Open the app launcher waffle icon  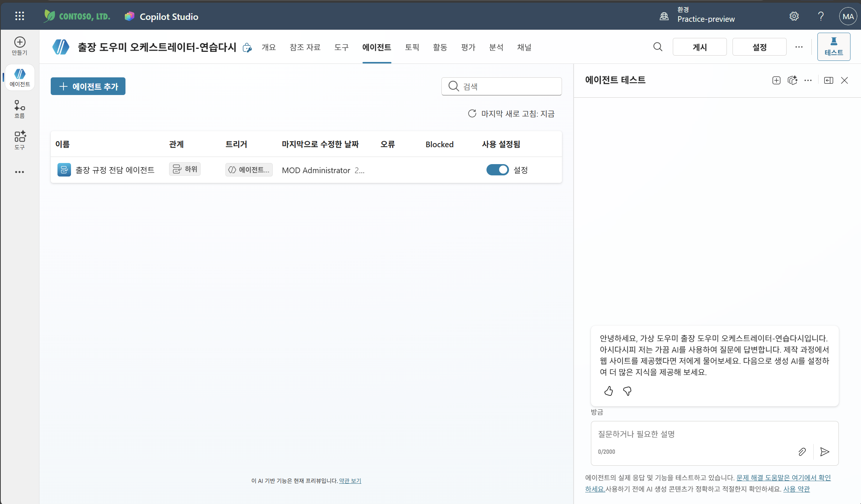(x=20, y=16)
